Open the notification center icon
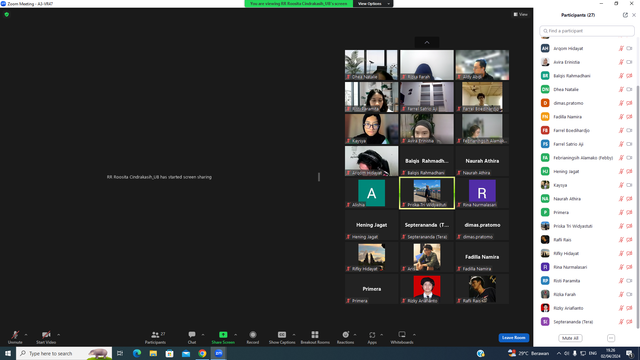This screenshot has height=360, width=640. pyautogui.click(x=630, y=353)
